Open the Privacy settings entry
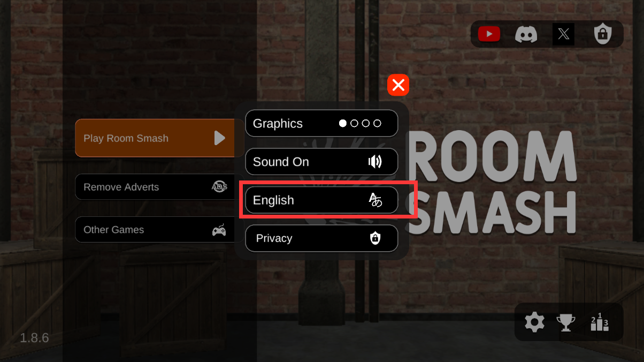 (321, 238)
